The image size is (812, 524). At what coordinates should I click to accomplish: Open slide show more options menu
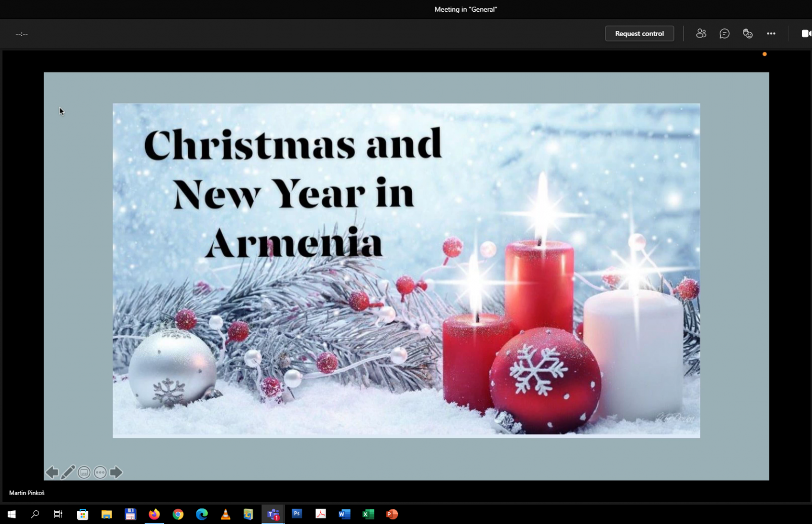click(100, 472)
